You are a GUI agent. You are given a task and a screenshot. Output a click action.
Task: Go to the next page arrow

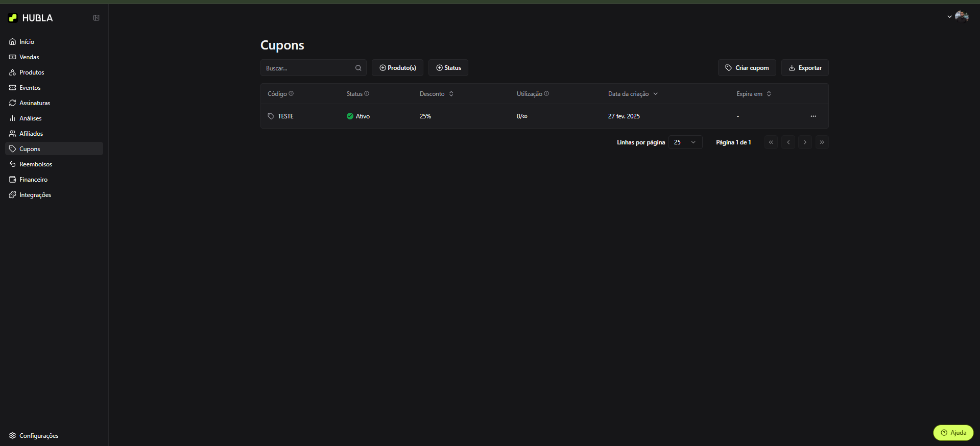click(x=805, y=142)
